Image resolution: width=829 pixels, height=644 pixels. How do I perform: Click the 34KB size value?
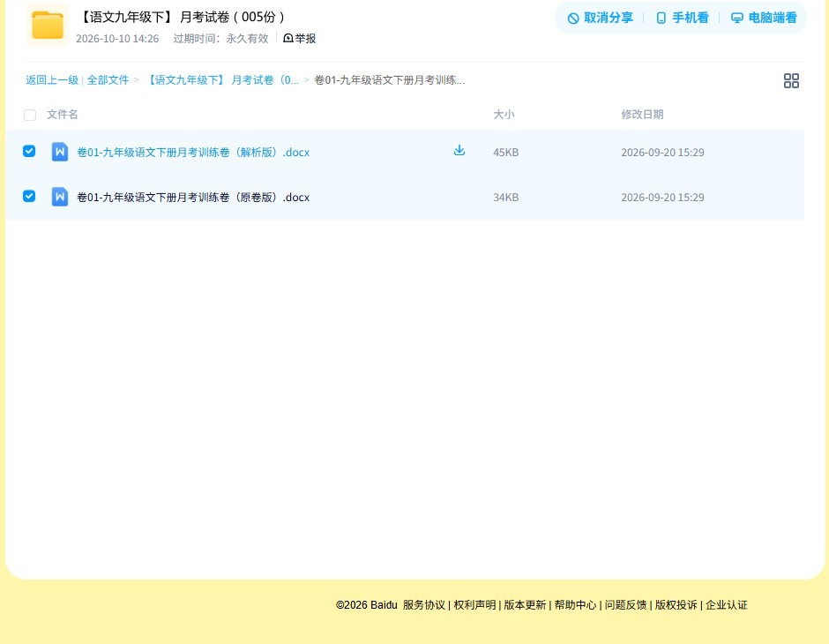[506, 198]
